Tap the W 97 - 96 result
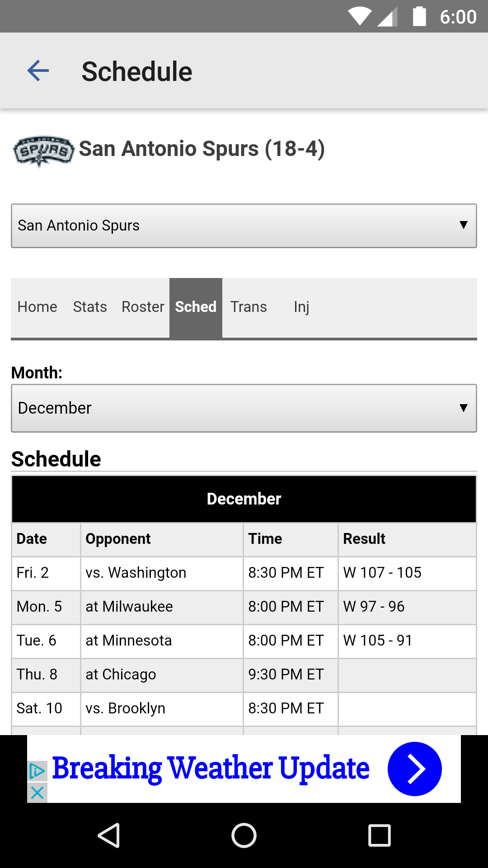488x868 pixels. tap(374, 607)
